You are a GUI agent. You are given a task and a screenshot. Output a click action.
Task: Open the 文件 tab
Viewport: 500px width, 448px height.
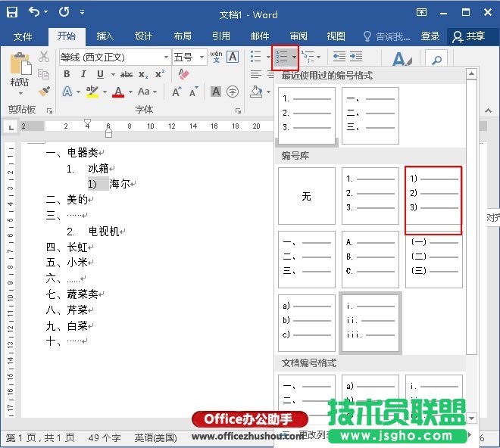tap(23, 36)
